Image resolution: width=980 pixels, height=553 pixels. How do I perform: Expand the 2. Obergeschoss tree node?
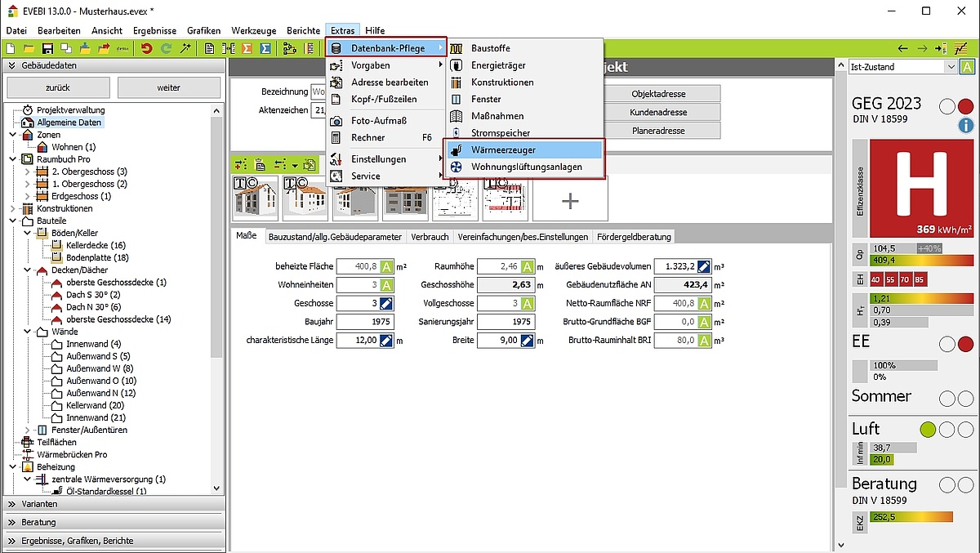(28, 172)
